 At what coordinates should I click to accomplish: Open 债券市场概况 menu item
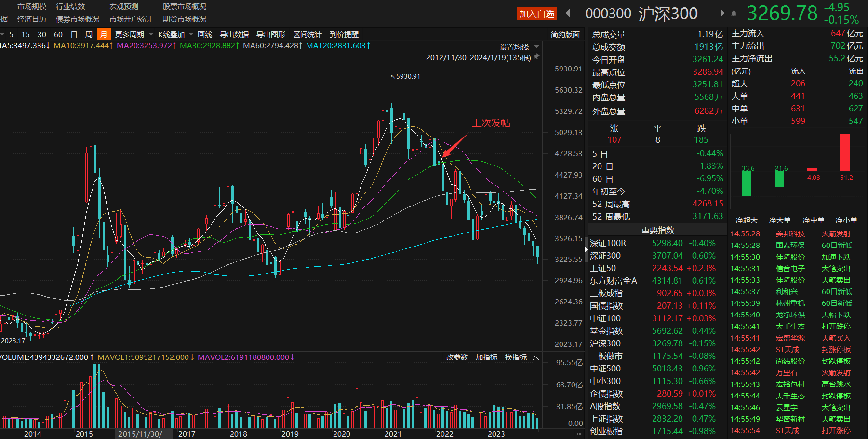[78, 19]
